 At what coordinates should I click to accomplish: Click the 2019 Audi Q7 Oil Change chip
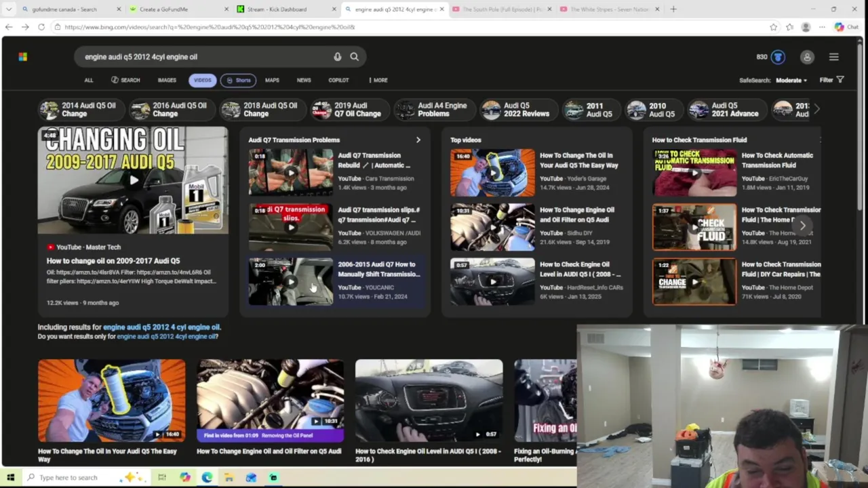pos(349,110)
